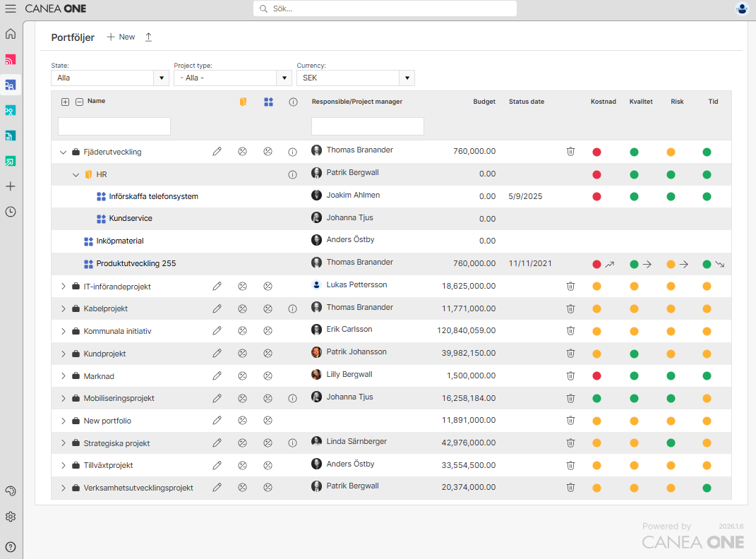This screenshot has height=559, width=756.
Task: Click the upload arrow next to New
Action: point(148,37)
